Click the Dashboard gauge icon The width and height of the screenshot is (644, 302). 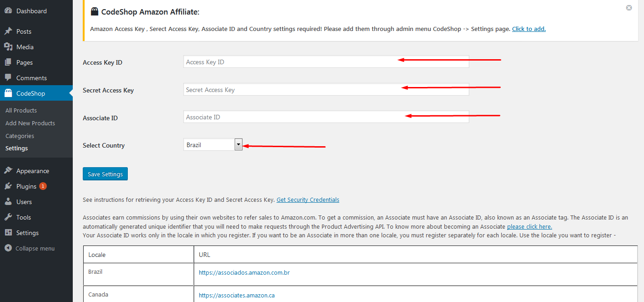8,11
